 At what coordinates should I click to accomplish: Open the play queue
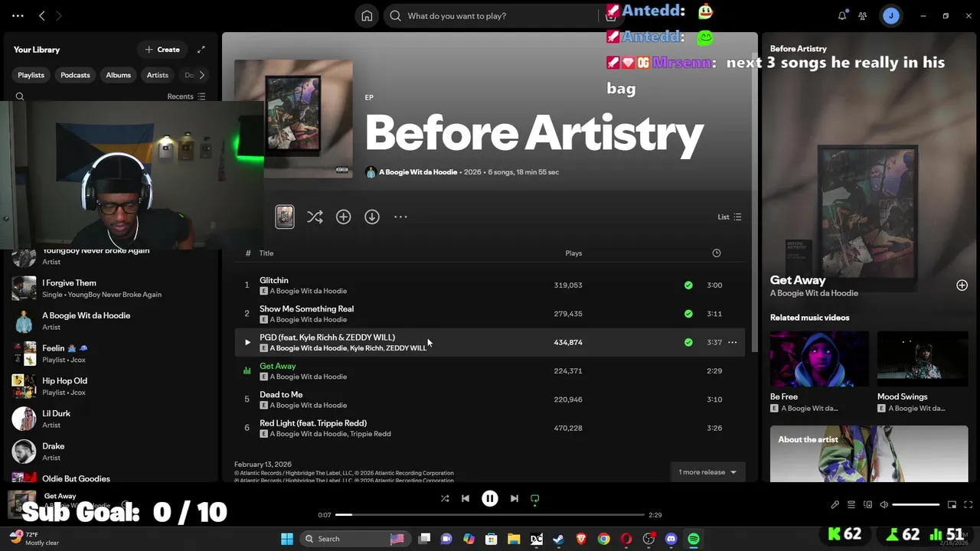click(x=851, y=505)
